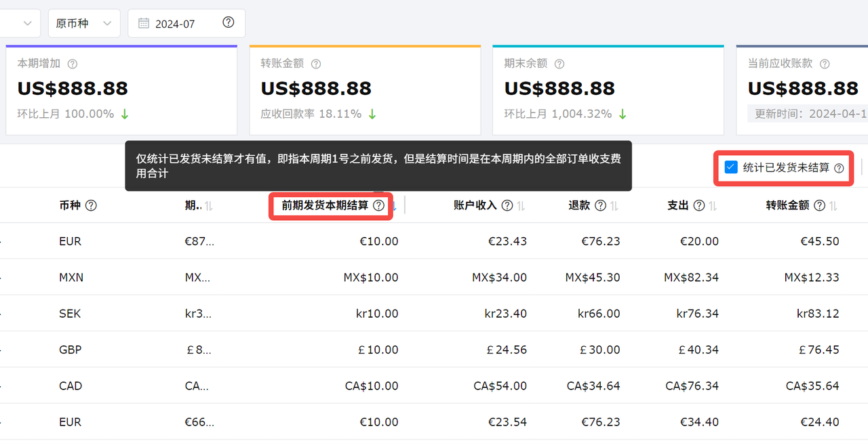Select the 期末余额 summary card
868x441 pixels.
(608, 90)
